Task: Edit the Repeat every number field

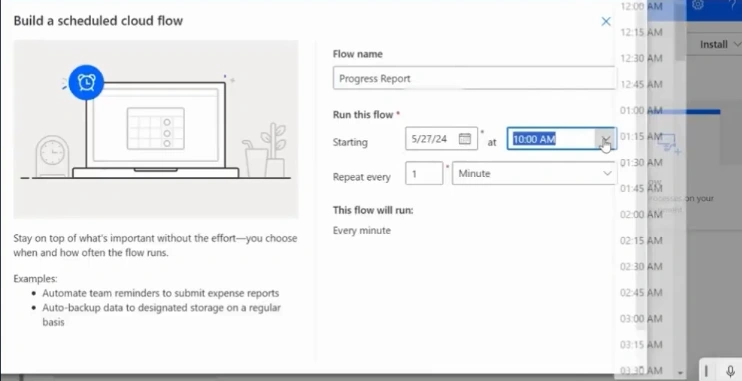Action: pyautogui.click(x=424, y=173)
